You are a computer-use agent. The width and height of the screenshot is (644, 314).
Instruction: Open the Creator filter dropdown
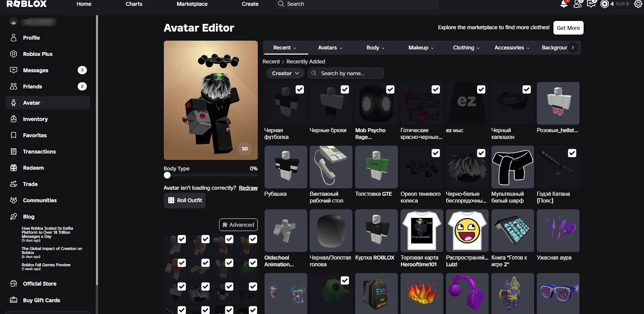(285, 73)
